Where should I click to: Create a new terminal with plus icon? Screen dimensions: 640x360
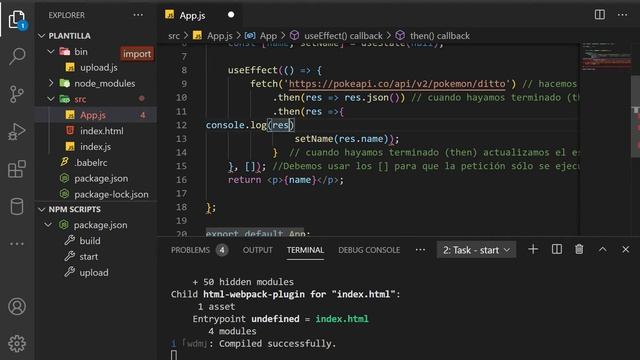pos(533,249)
